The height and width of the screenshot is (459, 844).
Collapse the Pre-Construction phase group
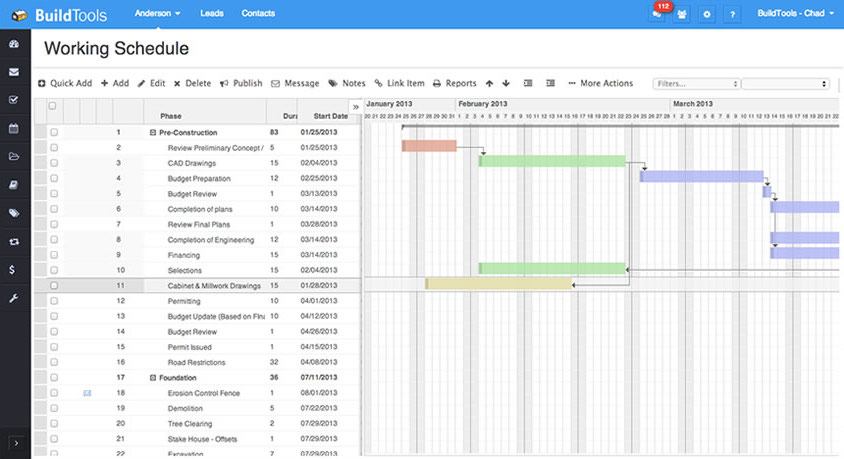coord(153,132)
